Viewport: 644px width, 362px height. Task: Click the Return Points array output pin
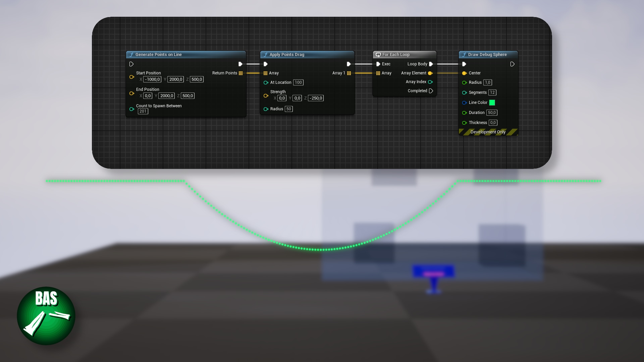click(240, 73)
